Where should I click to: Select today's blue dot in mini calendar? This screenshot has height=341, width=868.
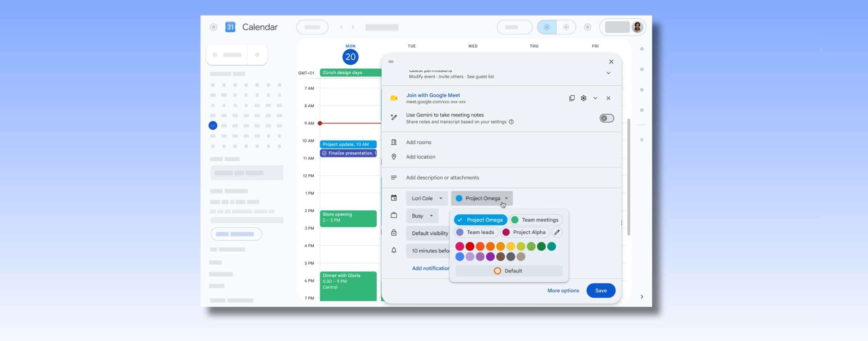(x=213, y=125)
